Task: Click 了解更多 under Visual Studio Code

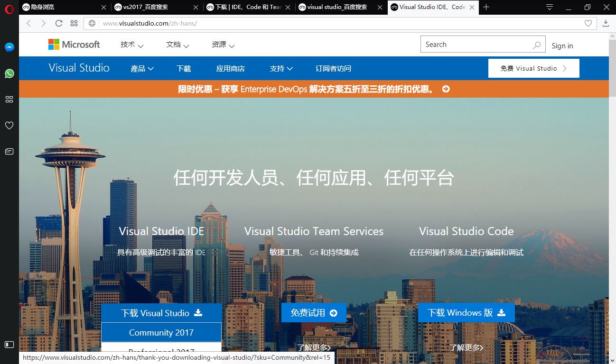Action: [467, 348]
